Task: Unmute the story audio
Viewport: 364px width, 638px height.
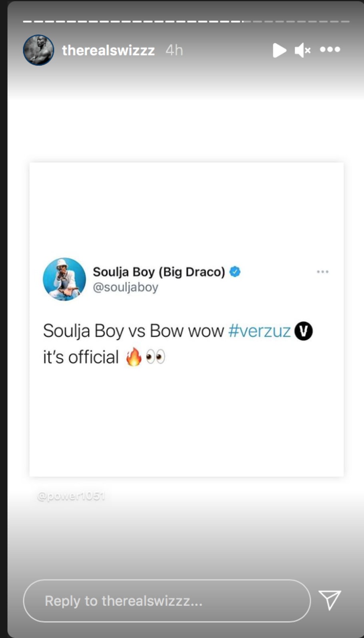Action: tap(302, 50)
